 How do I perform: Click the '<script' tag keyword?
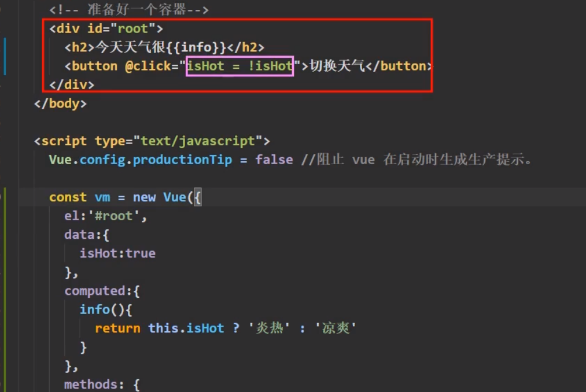click(60, 141)
